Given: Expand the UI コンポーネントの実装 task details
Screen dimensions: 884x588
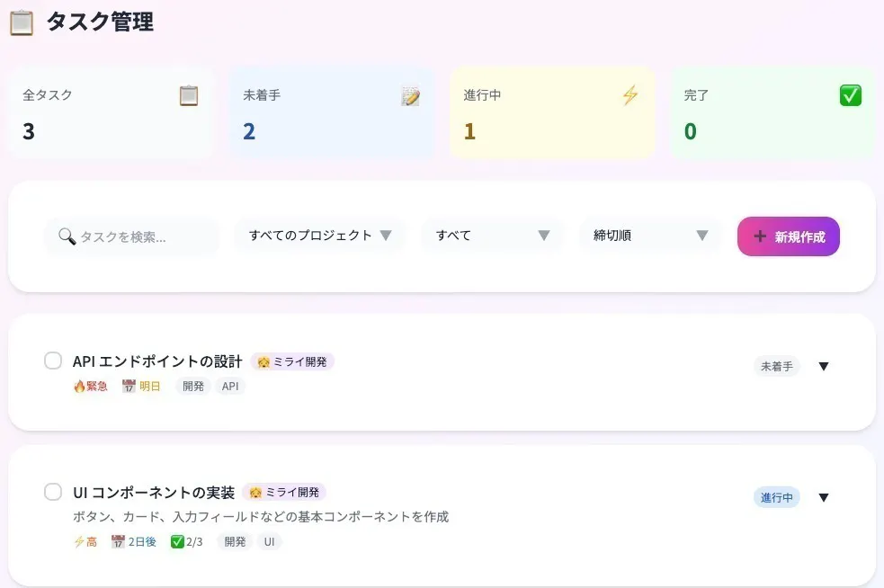Looking at the screenshot, I should pyautogui.click(x=824, y=497).
